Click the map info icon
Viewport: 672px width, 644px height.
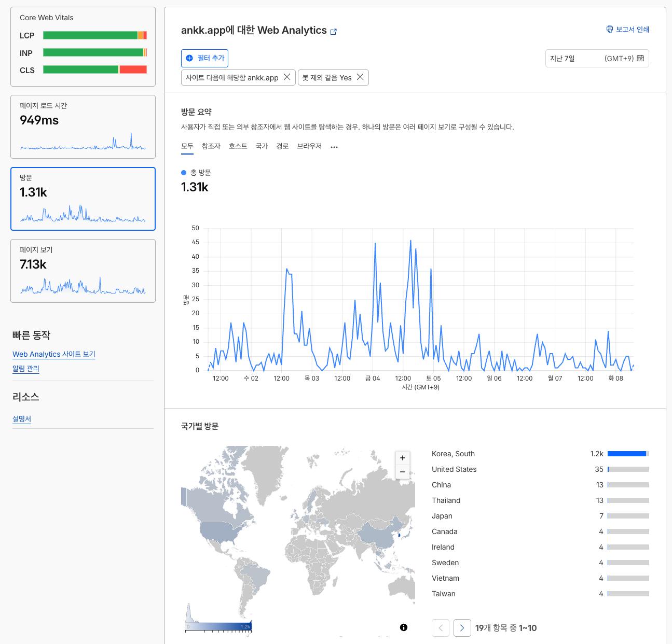pos(404,627)
